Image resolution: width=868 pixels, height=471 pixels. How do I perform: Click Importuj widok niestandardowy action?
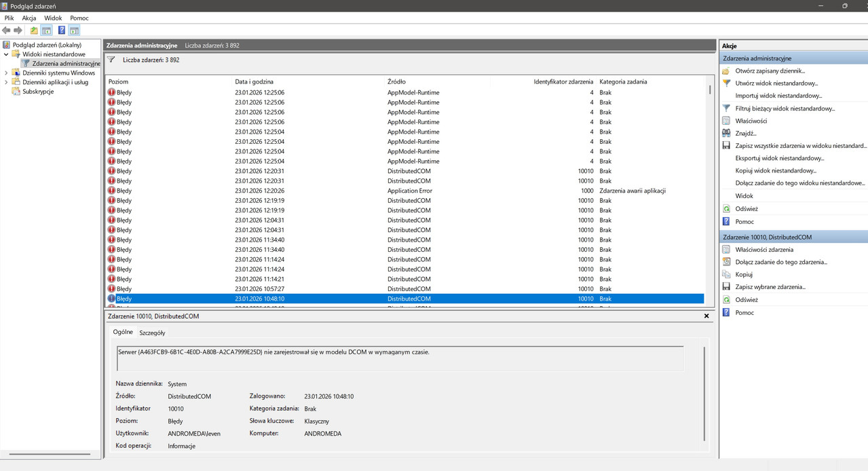pos(778,96)
